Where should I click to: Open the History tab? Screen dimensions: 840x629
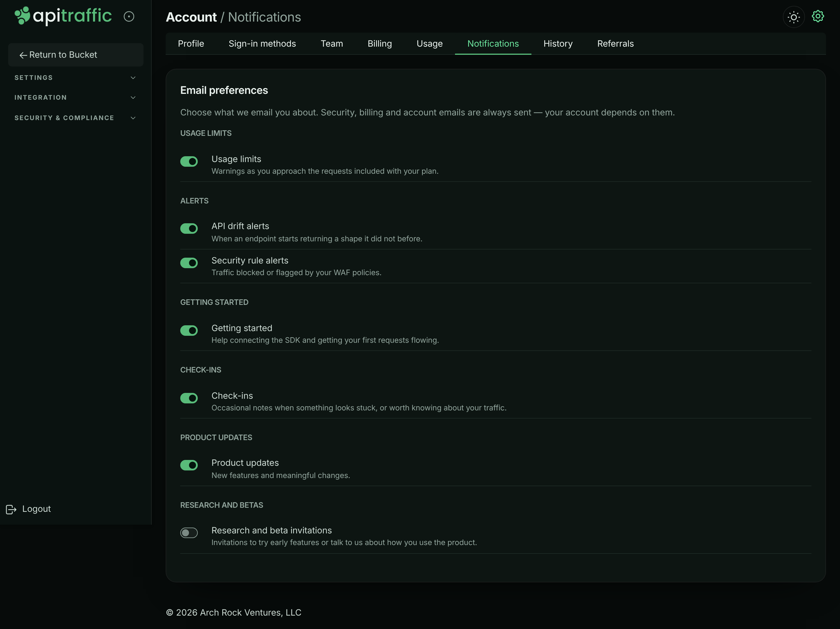coord(558,44)
